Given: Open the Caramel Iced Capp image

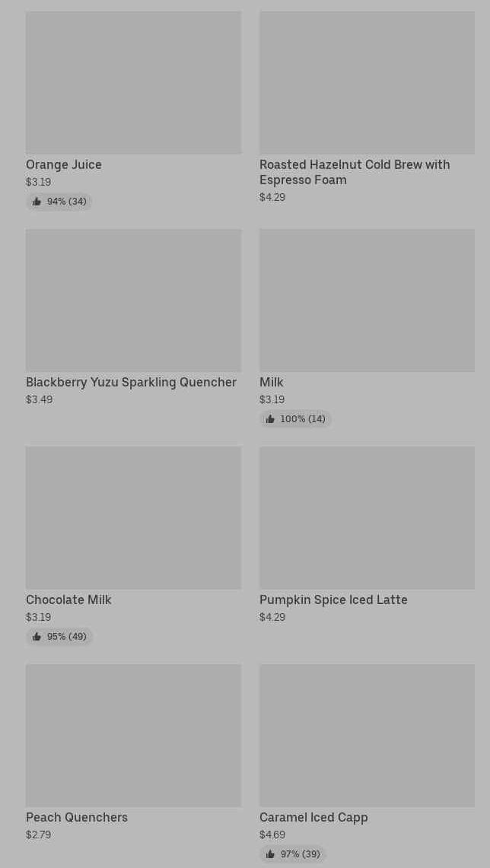Looking at the screenshot, I should click(x=367, y=735).
